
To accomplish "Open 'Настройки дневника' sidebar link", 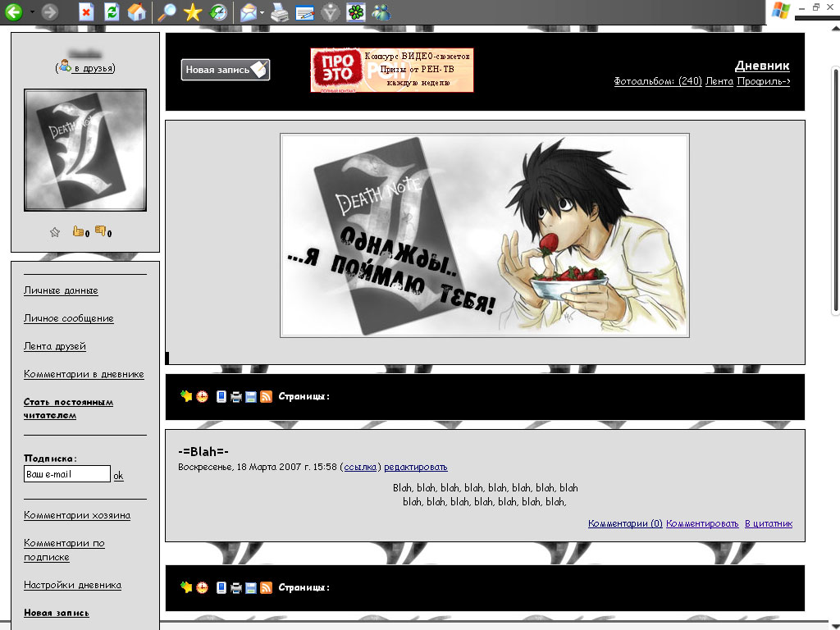I will (x=72, y=585).
